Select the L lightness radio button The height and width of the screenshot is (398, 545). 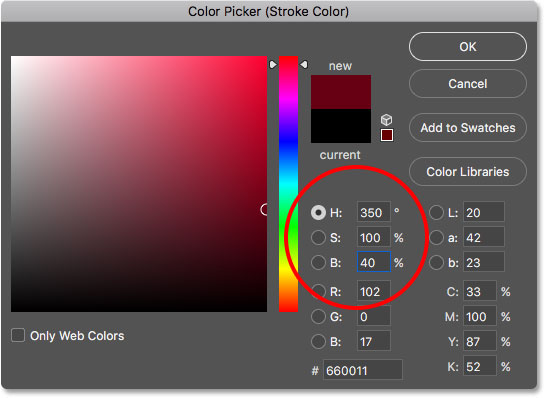coord(436,212)
